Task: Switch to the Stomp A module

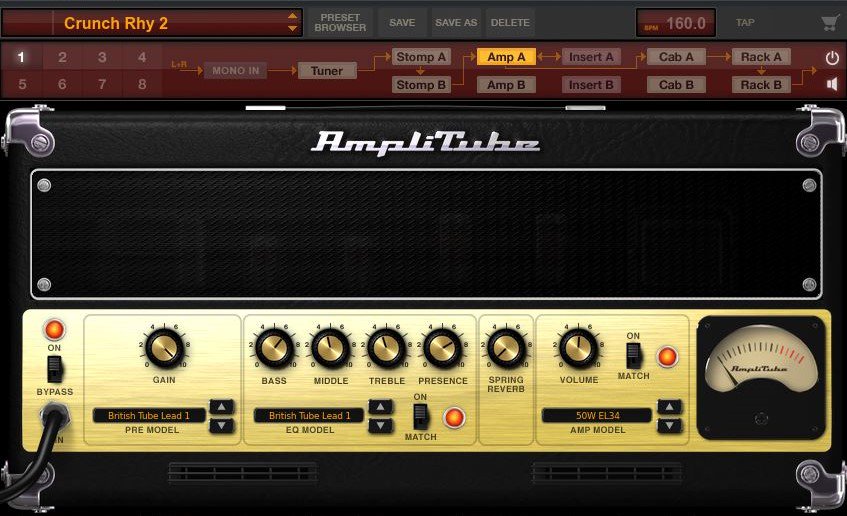Action: [421, 57]
